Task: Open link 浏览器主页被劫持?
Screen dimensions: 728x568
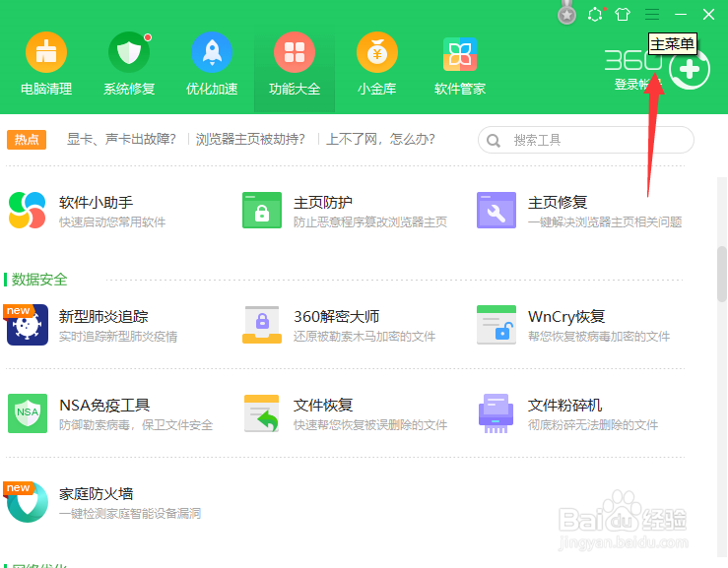Action: pos(250,139)
